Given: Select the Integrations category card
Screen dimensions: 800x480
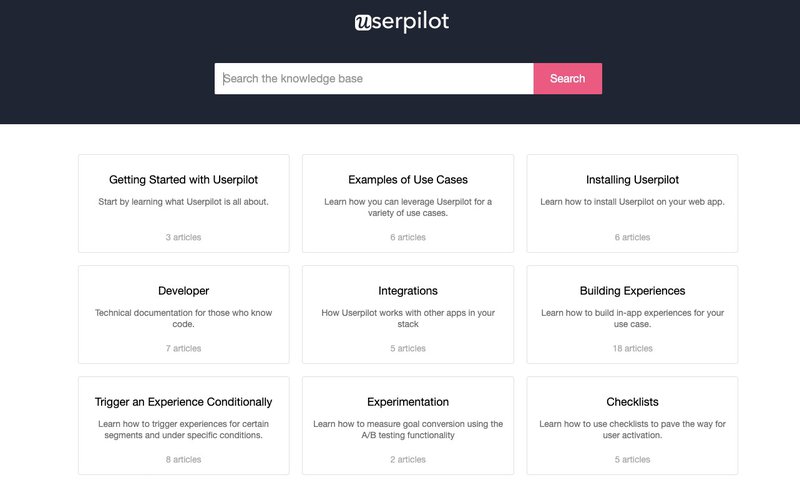Looking at the screenshot, I should click(x=408, y=291).
